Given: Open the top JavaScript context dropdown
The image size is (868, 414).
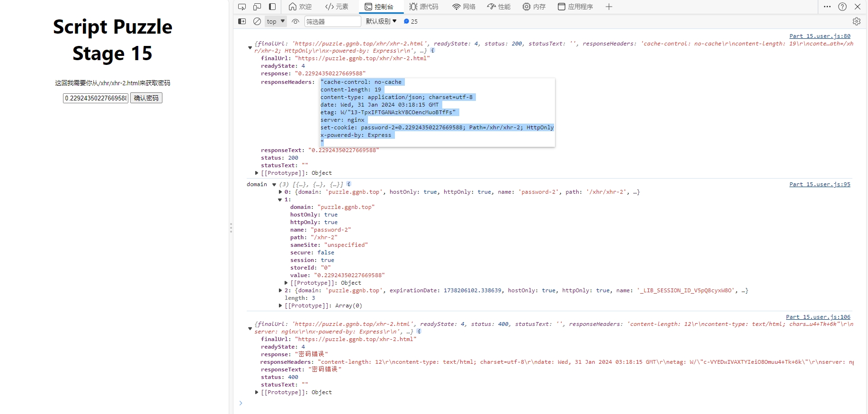Looking at the screenshot, I should tap(276, 21).
